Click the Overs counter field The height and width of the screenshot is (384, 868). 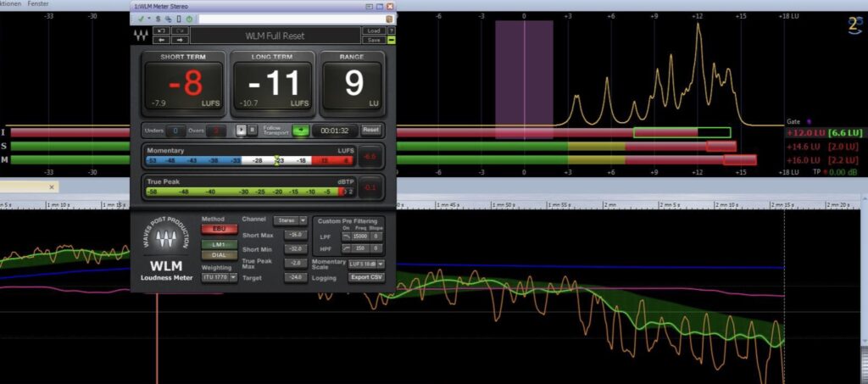(216, 131)
